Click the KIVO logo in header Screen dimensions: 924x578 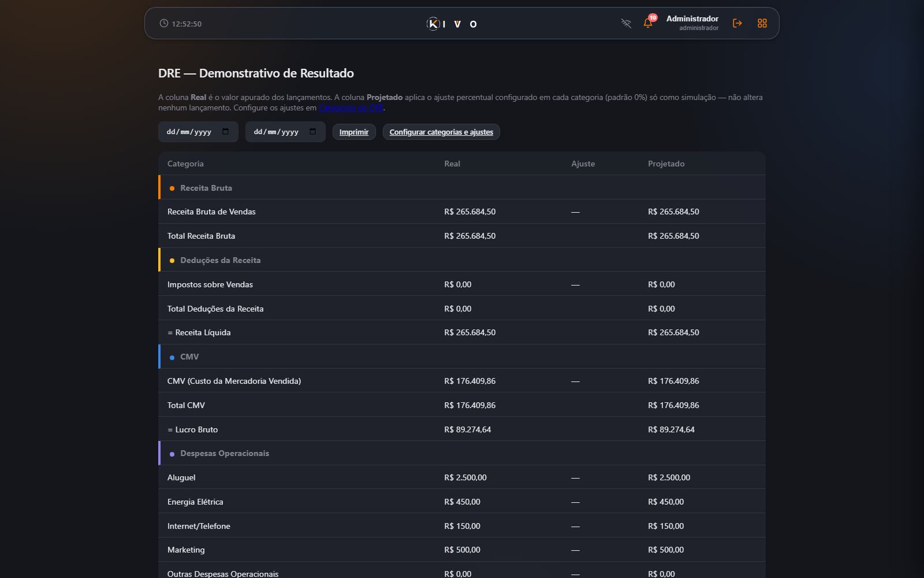coord(452,24)
